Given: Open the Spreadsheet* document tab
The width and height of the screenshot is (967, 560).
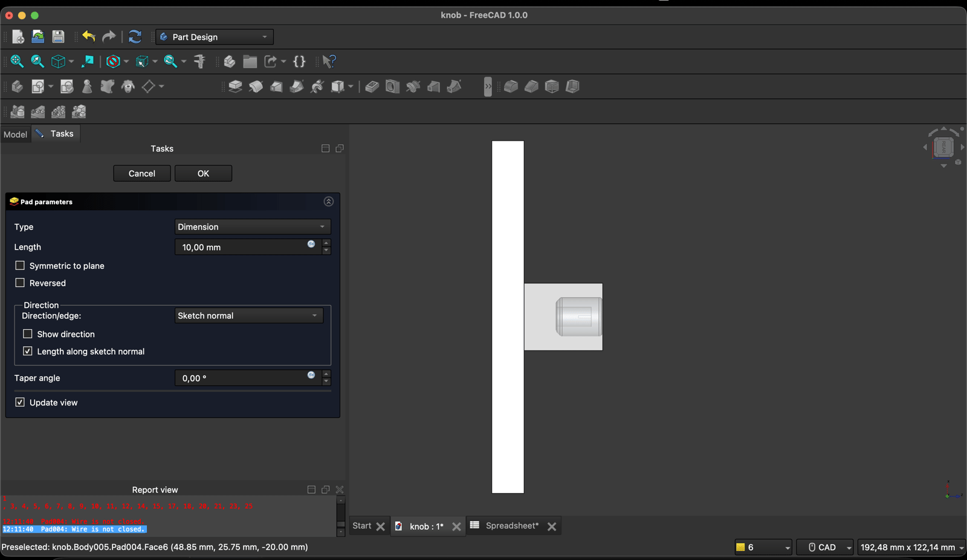Looking at the screenshot, I should pyautogui.click(x=512, y=526).
